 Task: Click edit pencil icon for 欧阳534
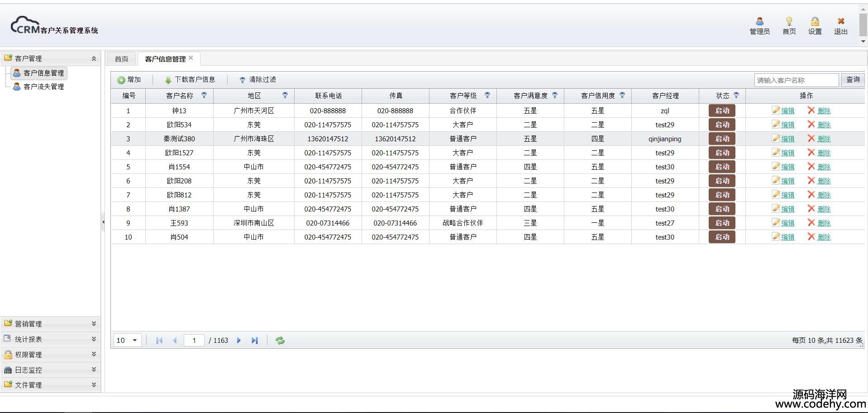coord(776,124)
